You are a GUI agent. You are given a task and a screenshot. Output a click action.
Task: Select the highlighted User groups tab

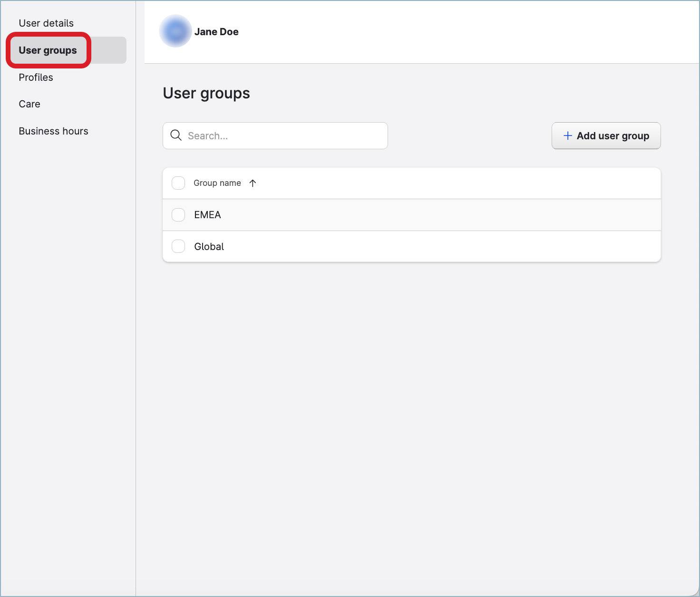point(48,50)
